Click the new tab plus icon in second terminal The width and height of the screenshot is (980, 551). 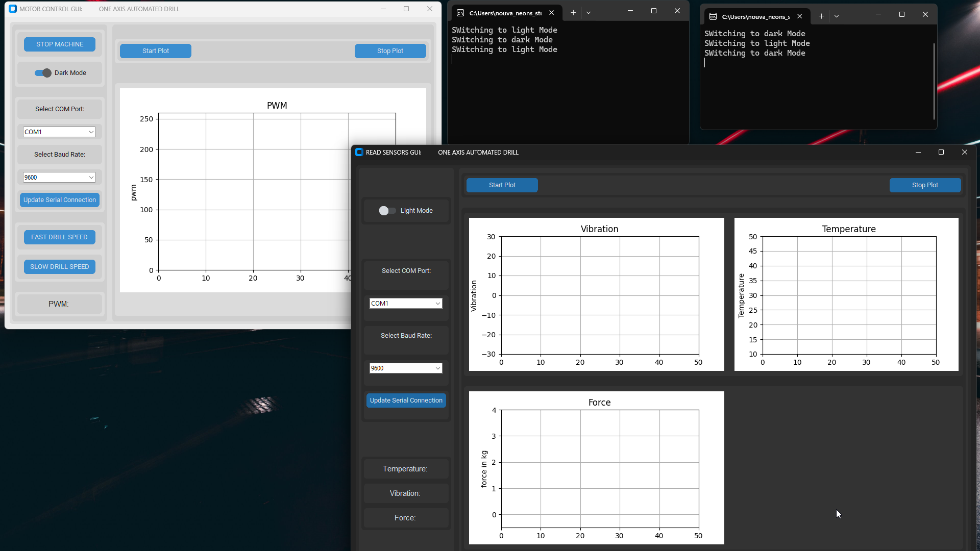point(821,16)
